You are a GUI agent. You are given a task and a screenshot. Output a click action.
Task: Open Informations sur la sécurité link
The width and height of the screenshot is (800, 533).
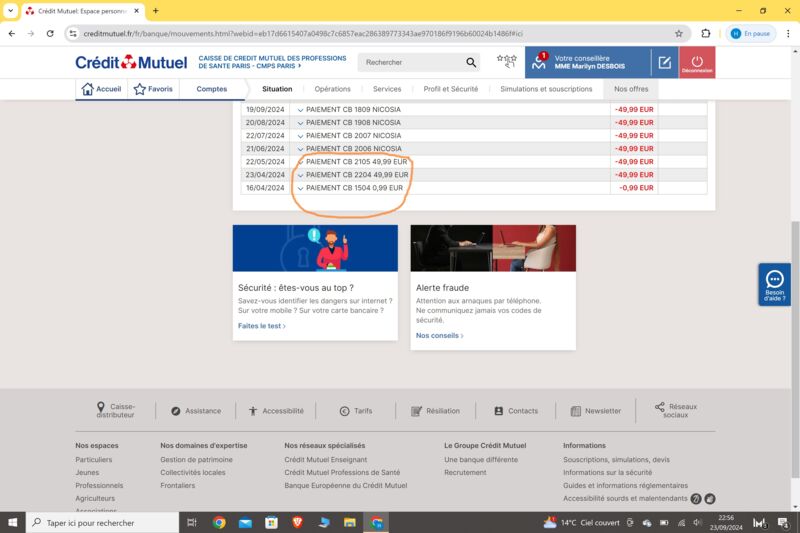tap(607, 472)
